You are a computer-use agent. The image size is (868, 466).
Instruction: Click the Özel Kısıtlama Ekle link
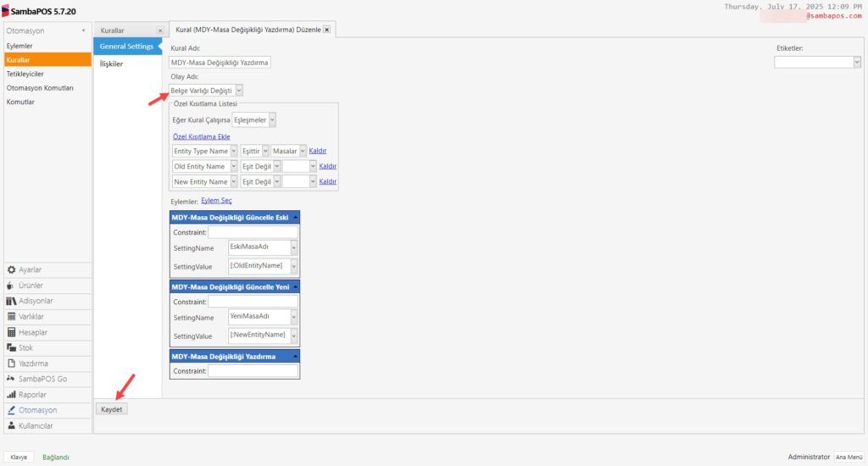pyautogui.click(x=201, y=136)
